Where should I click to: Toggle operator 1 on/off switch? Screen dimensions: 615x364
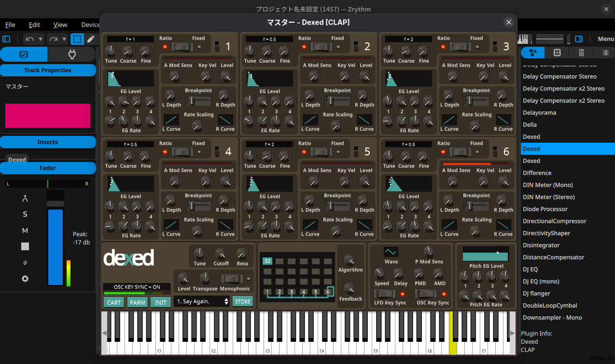(x=218, y=46)
